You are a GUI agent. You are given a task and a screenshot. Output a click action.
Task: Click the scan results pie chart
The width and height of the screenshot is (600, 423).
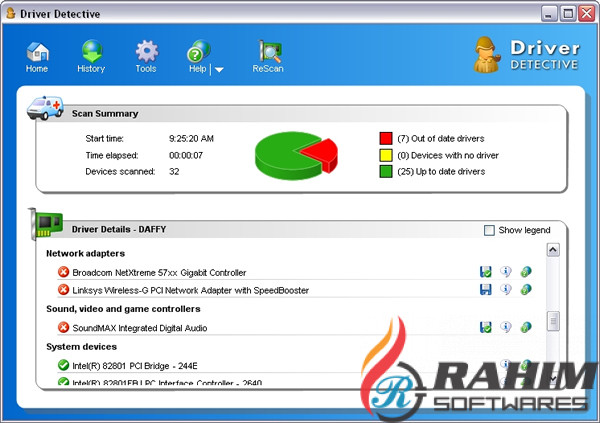click(296, 155)
